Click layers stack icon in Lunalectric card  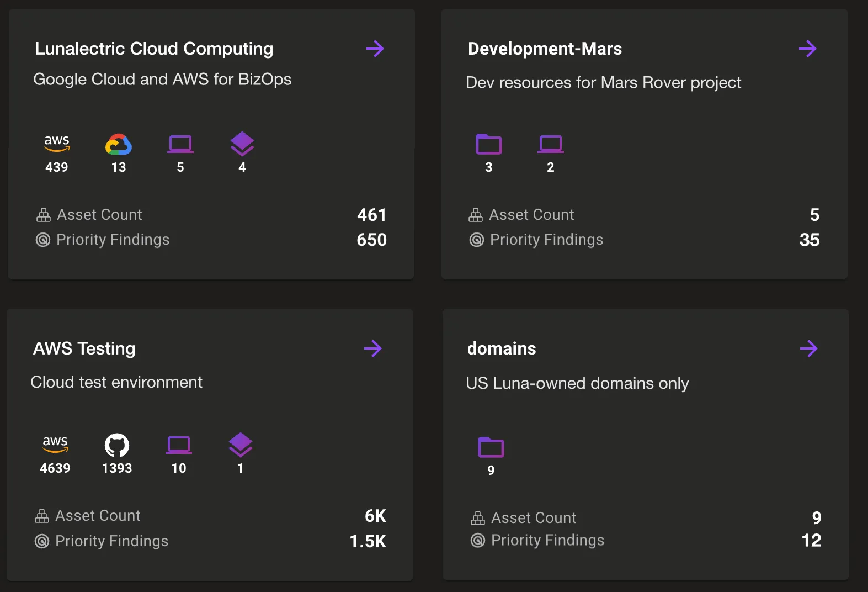click(242, 144)
